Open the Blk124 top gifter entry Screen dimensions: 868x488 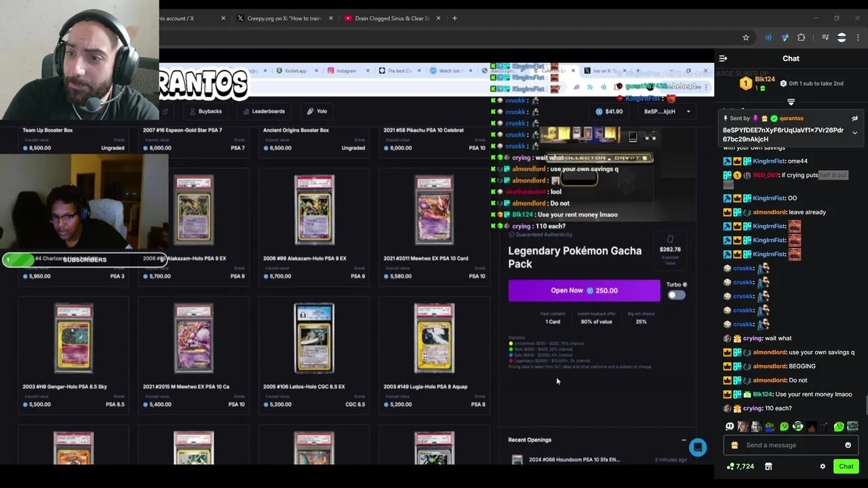[x=758, y=83]
